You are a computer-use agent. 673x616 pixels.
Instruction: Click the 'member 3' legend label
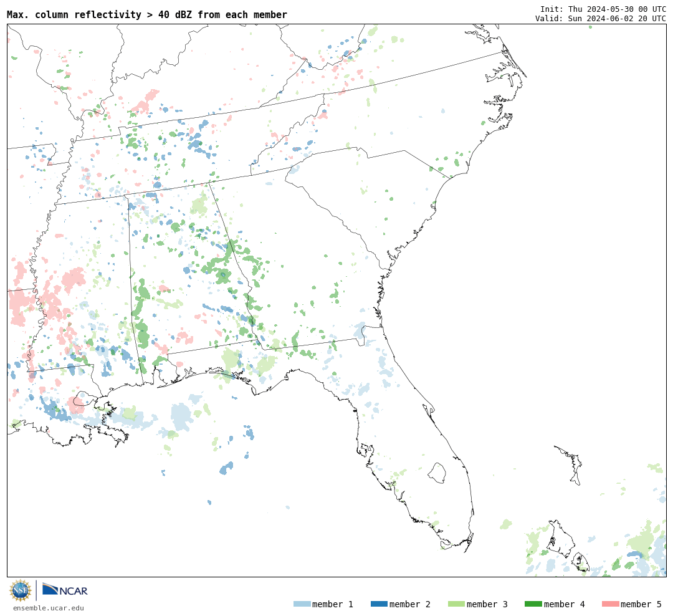pos(487,604)
